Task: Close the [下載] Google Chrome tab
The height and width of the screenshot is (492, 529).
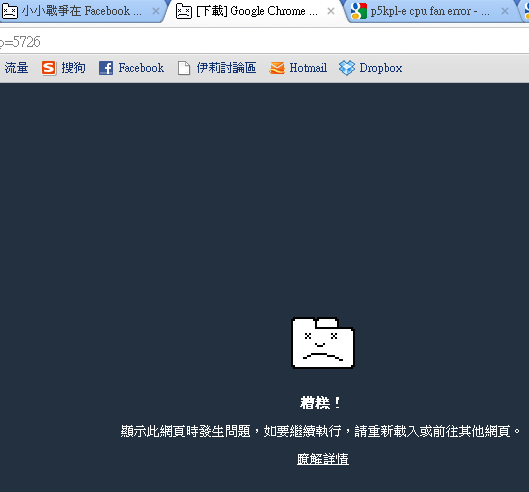Action: tap(331, 11)
